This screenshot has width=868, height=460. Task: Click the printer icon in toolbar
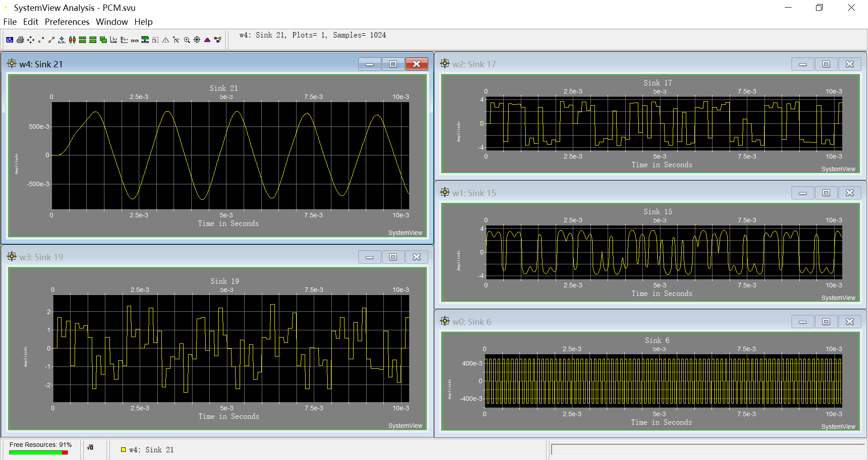[20, 40]
